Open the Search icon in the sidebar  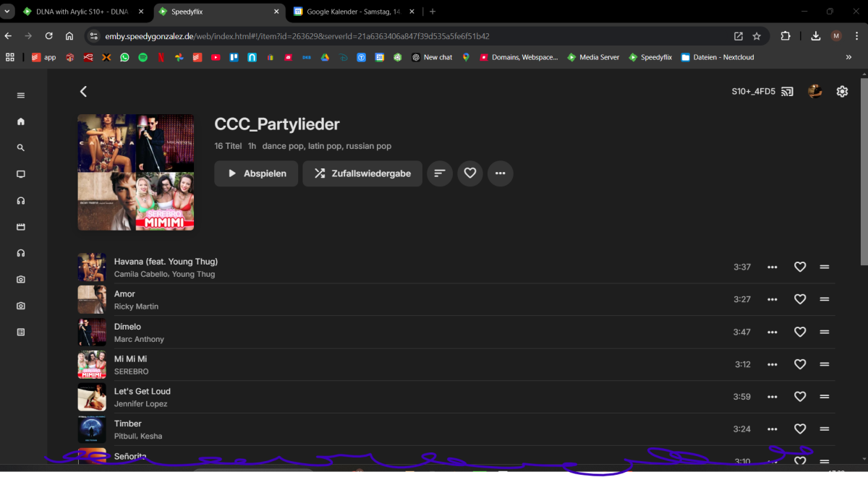(x=20, y=147)
